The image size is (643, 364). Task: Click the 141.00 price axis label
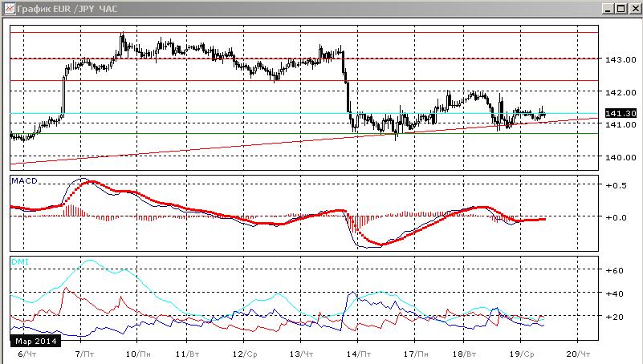(621, 124)
